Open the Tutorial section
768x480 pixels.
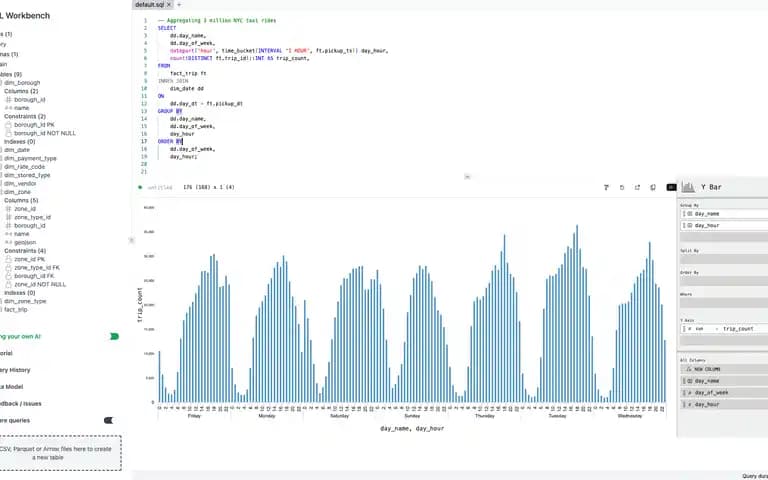tap(6, 353)
